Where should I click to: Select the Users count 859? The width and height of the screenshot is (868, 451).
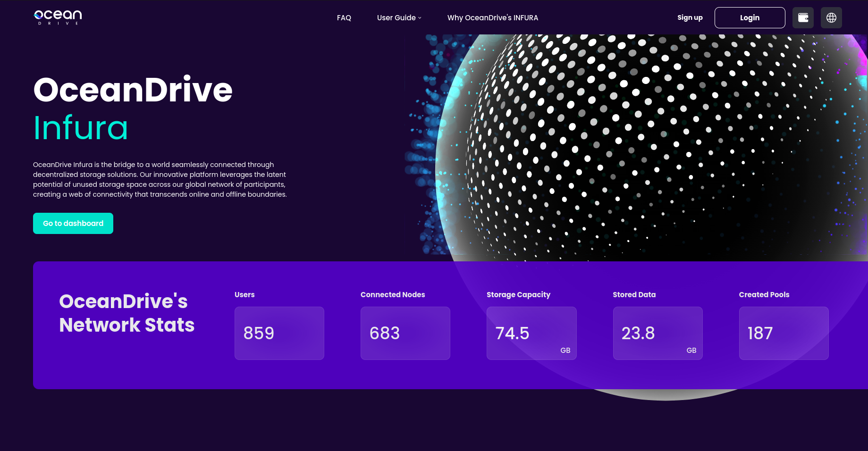[x=259, y=333]
